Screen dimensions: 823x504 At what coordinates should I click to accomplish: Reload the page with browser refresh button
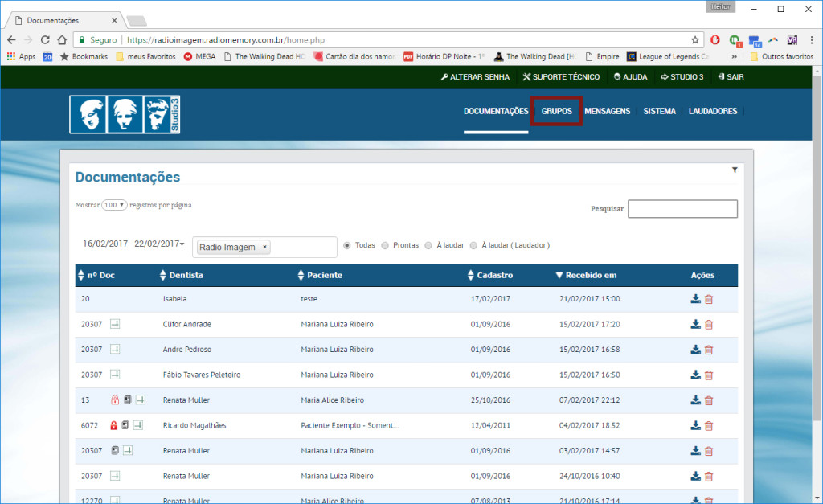tap(45, 40)
